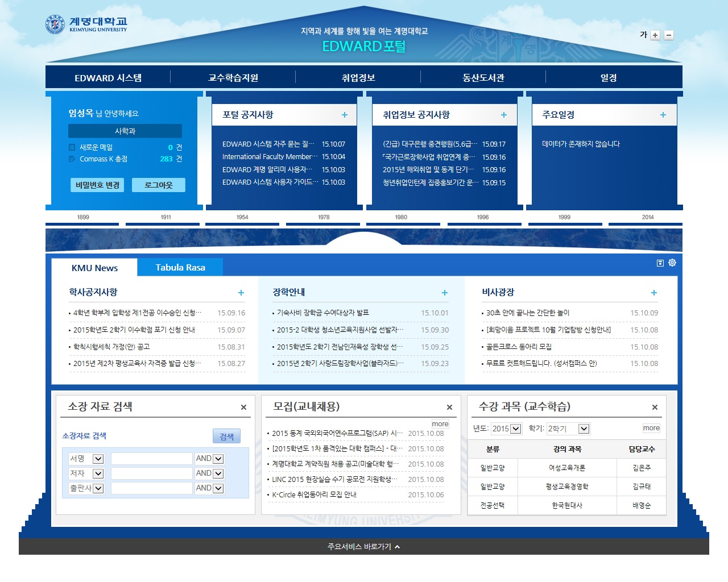
Task: Open the 년도 2015 dropdown
Action: [x=515, y=429]
